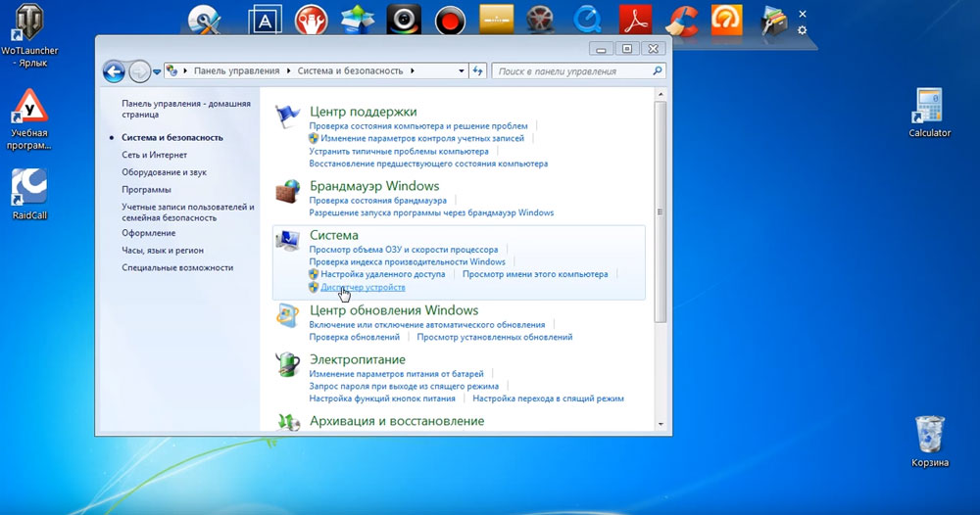Open the address bar dropdown arrow
Viewport: 980px width, 515px height.
point(462,71)
